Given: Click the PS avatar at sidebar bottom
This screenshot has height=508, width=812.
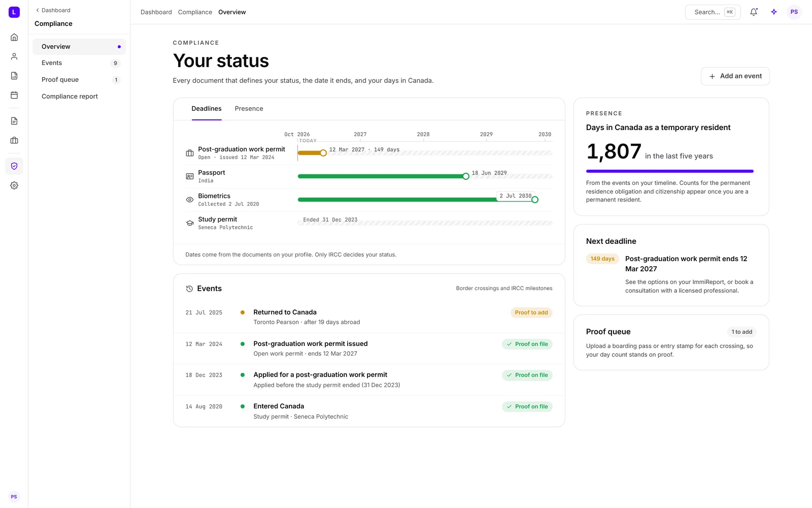Looking at the screenshot, I should point(14,497).
